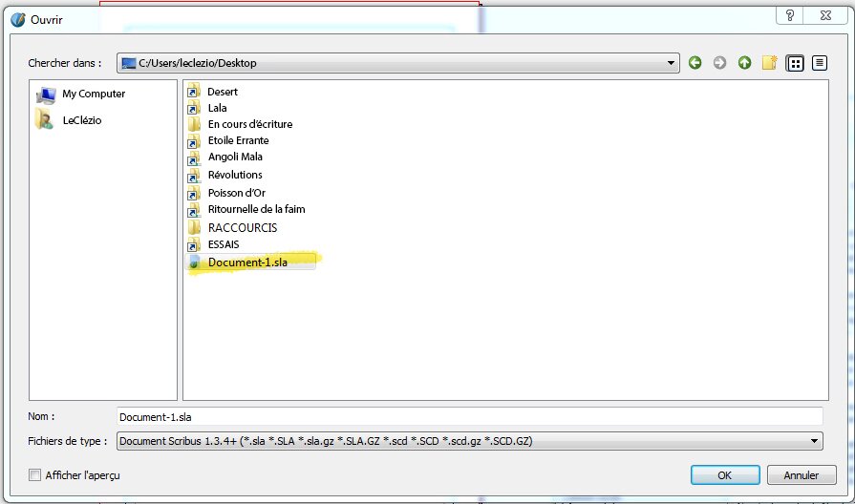This screenshot has height=504, width=855.
Task: Click the Ritournelle de la faim icon
Action: pyautogui.click(x=194, y=209)
